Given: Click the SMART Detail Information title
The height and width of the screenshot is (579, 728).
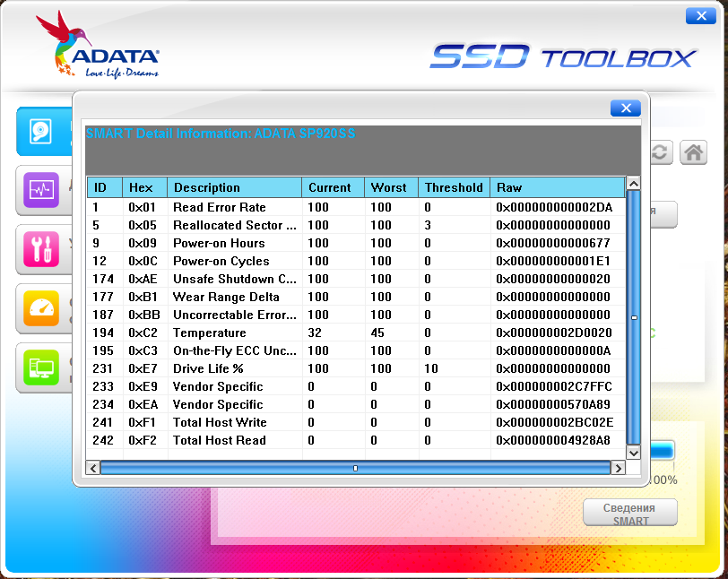Looking at the screenshot, I should (x=221, y=134).
